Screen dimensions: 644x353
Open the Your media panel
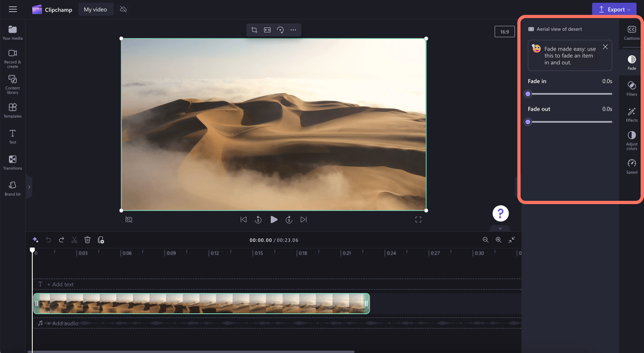point(12,32)
